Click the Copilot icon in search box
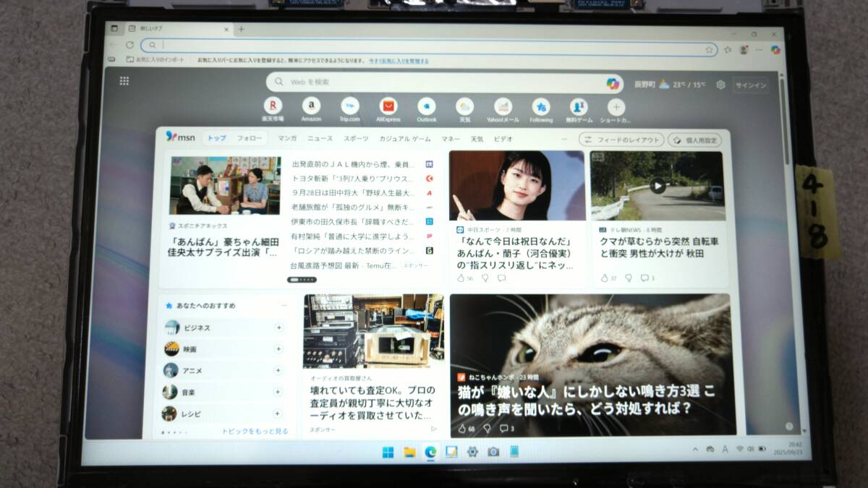Image resolution: width=868 pixels, height=488 pixels. 613,83
